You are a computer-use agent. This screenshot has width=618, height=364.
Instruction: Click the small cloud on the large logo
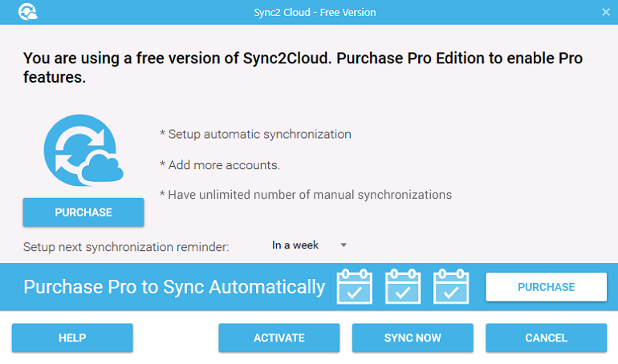click(x=103, y=169)
